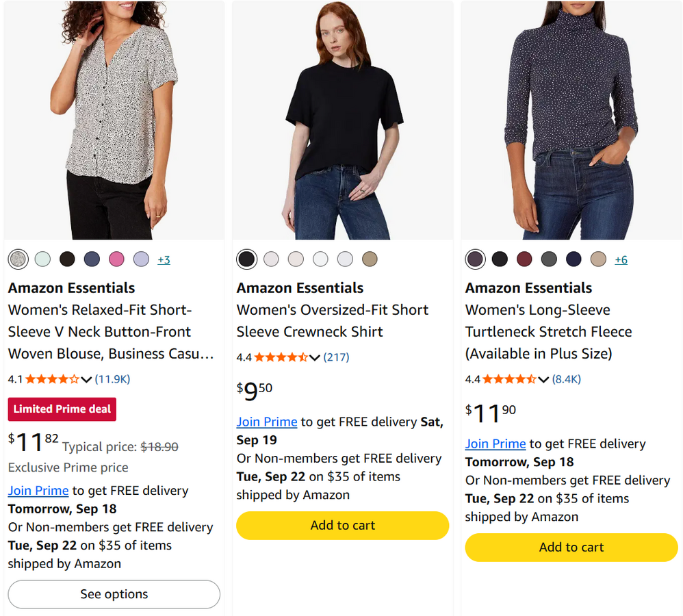View the black crewneck shirt product image

point(342,120)
